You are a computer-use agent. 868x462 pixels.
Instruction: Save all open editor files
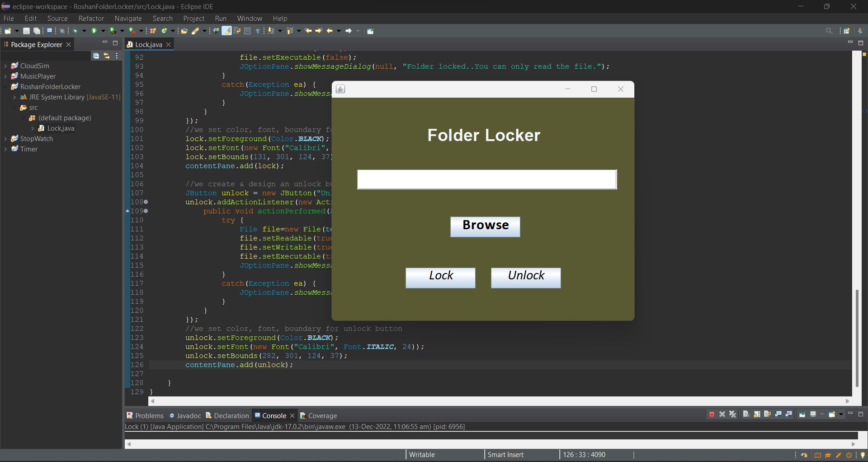click(x=37, y=31)
